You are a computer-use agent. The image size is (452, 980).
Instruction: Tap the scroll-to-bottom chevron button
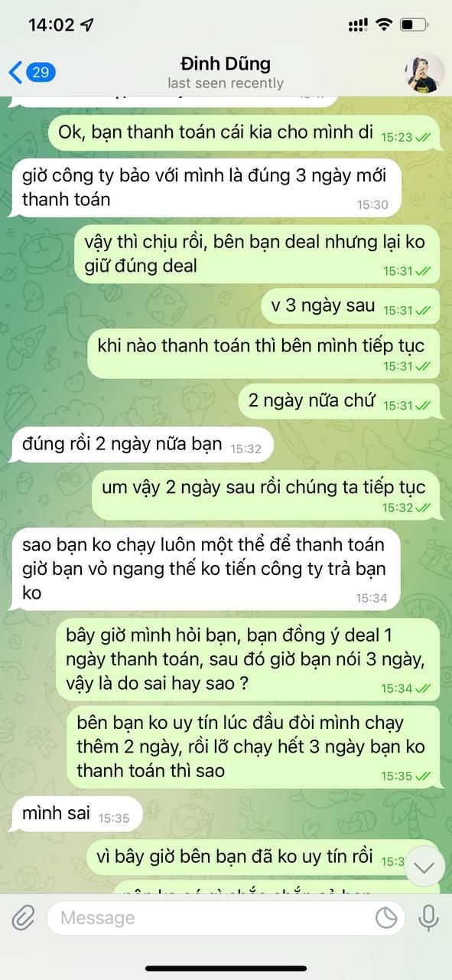click(424, 867)
